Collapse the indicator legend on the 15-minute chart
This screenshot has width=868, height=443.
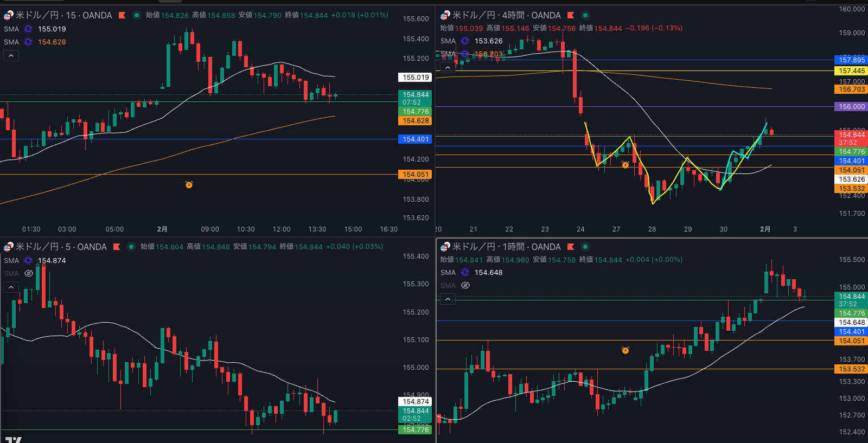(x=11, y=55)
